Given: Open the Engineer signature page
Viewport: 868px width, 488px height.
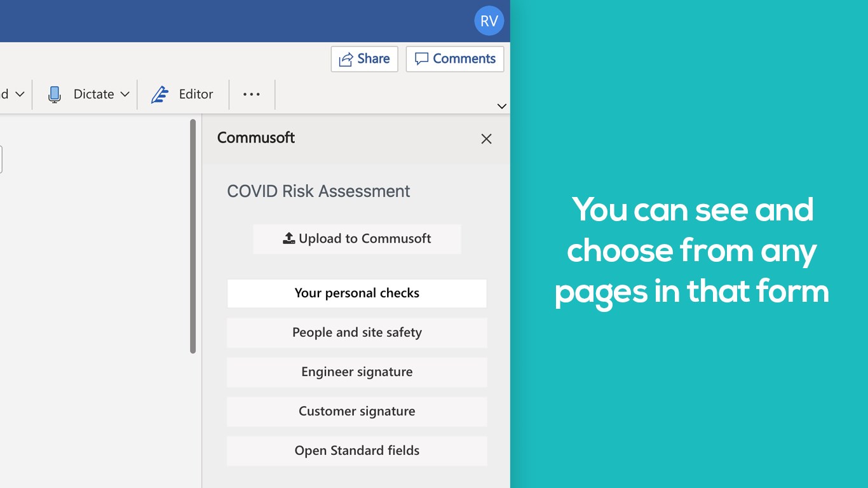Looking at the screenshot, I should 356,372.
